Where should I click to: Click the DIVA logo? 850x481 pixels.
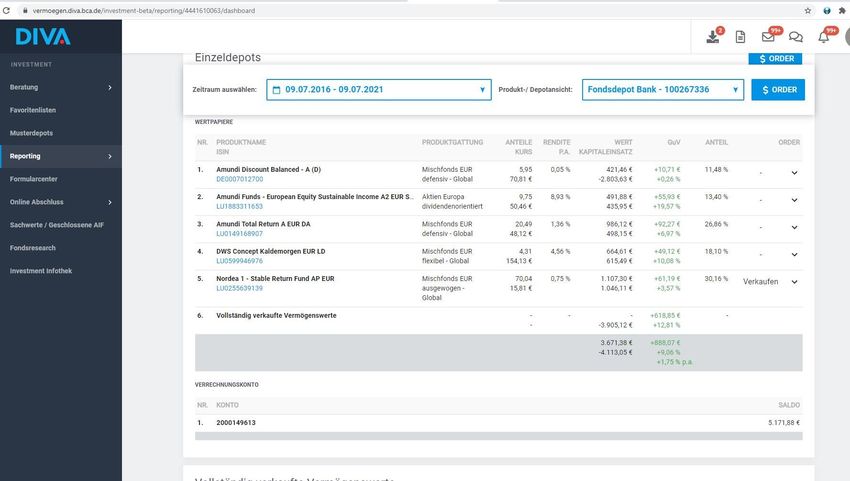pos(42,37)
